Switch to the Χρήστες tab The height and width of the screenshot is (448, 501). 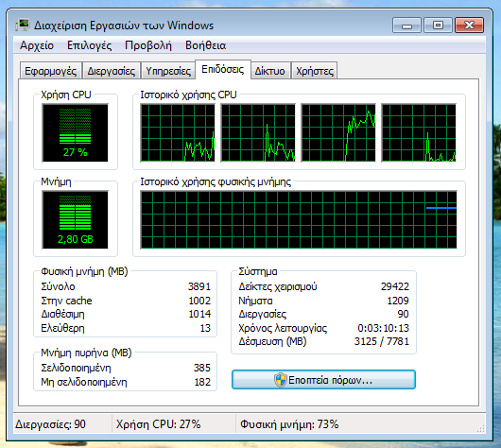pyautogui.click(x=315, y=71)
